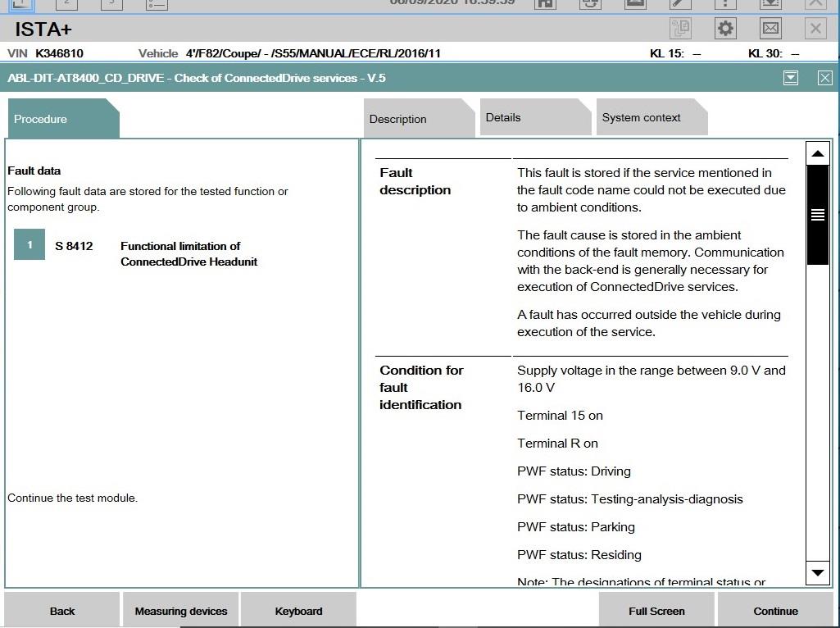Click the description scrollbar thumb
The height and width of the screenshot is (628, 840).
818,215
